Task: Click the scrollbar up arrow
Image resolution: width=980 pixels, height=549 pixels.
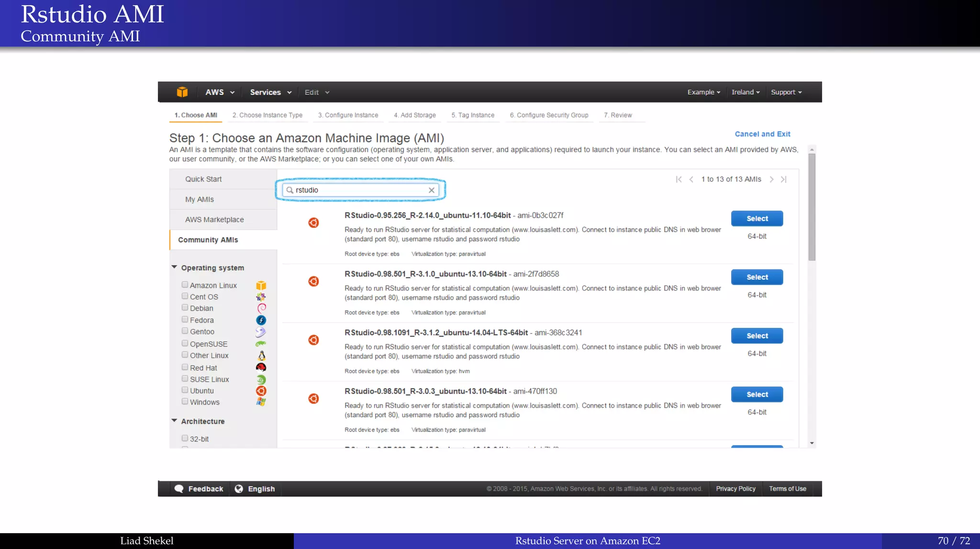Action: coord(812,150)
